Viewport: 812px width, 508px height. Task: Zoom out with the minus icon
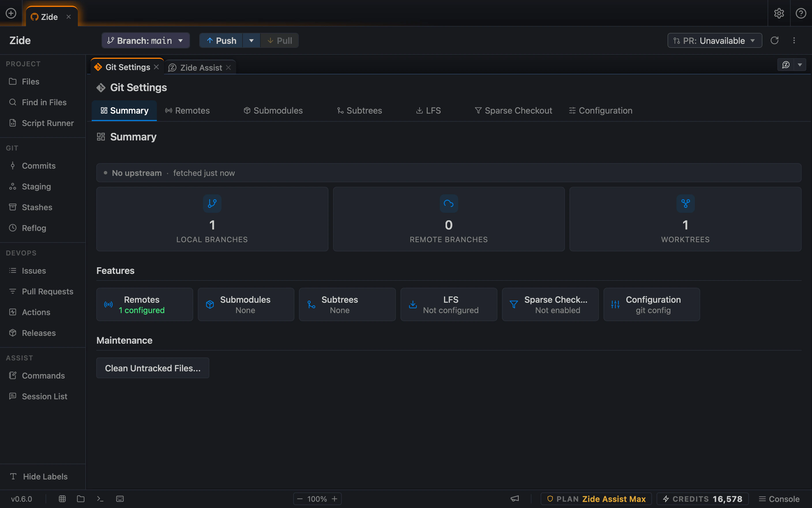[x=300, y=498]
